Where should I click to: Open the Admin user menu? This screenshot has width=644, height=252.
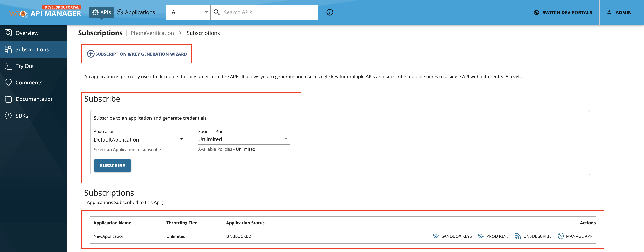pyautogui.click(x=619, y=12)
